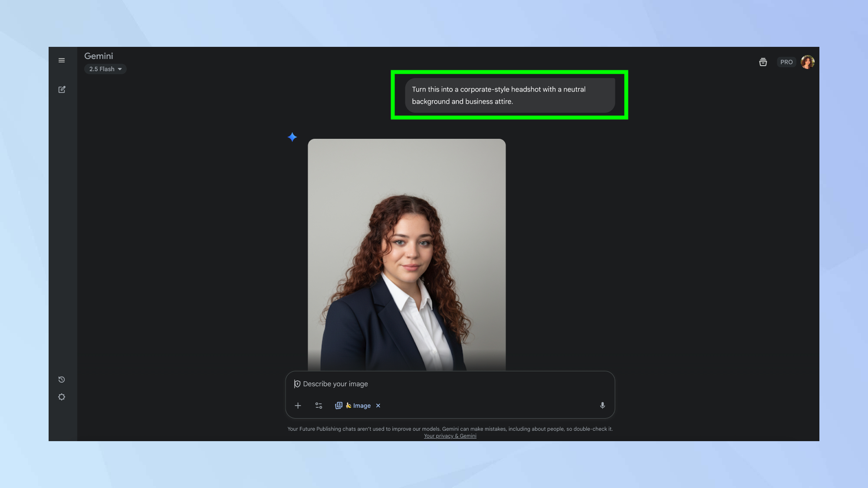868x488 pixels.
Task: Open recent chat history icon
Action: 62,379
